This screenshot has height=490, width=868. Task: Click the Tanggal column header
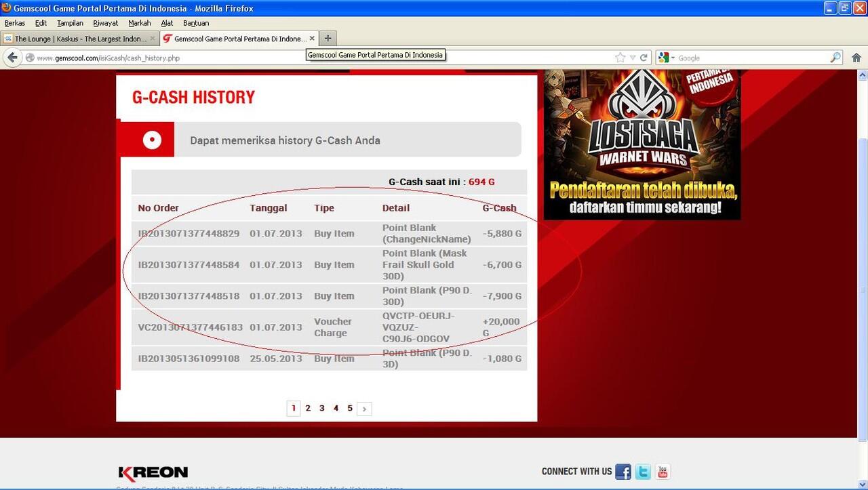(x=269, y=208)
